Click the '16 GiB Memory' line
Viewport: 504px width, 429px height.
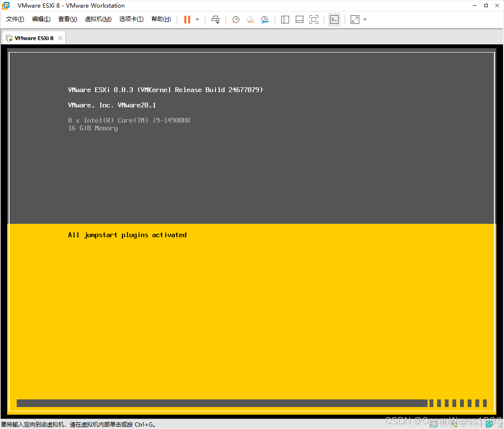93,128
